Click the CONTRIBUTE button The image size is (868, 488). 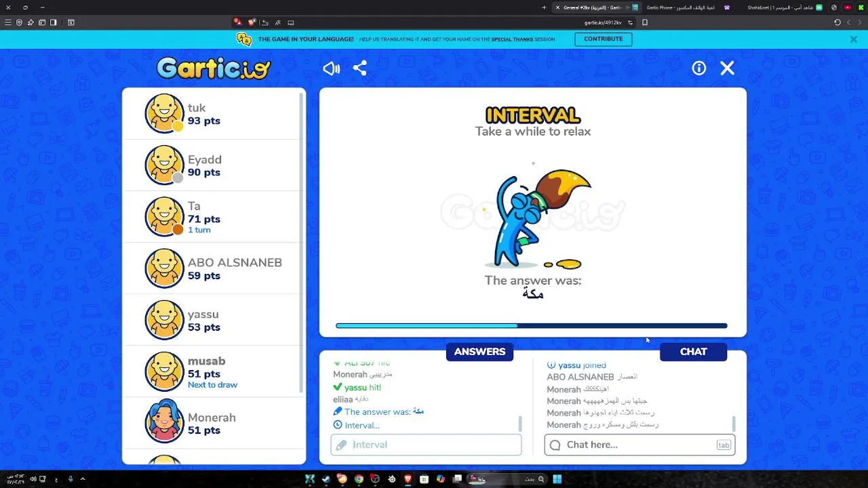pos(603,39)
